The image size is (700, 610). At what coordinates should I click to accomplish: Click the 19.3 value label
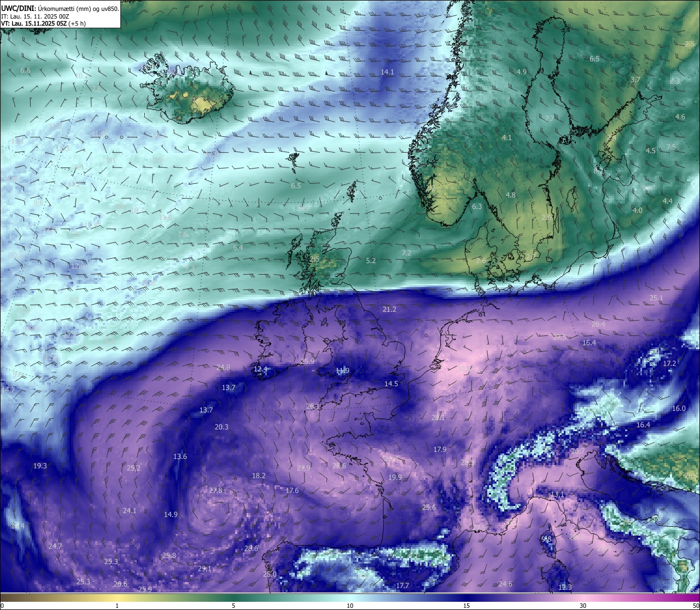click(x=40, y=466)
